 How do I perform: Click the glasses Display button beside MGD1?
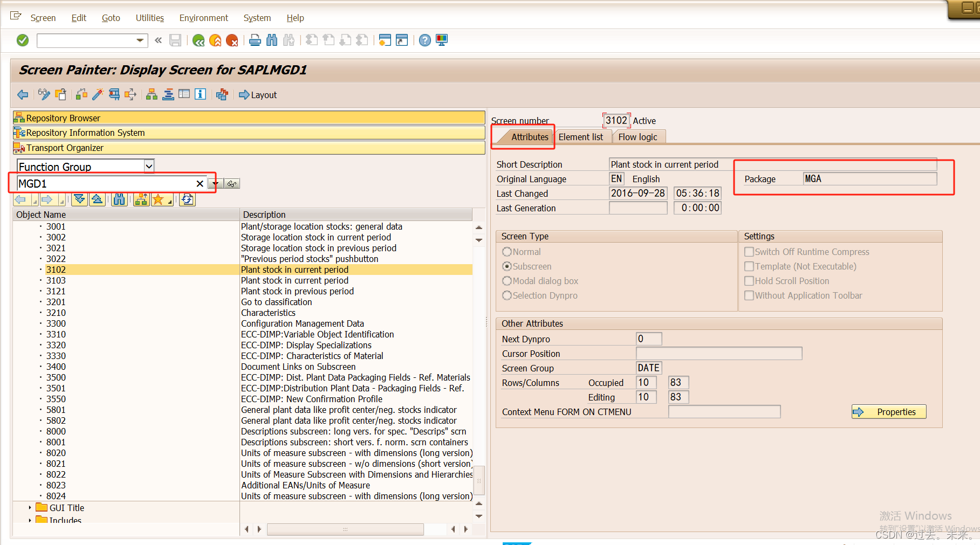pyautogui.click(x=232, y=184)
